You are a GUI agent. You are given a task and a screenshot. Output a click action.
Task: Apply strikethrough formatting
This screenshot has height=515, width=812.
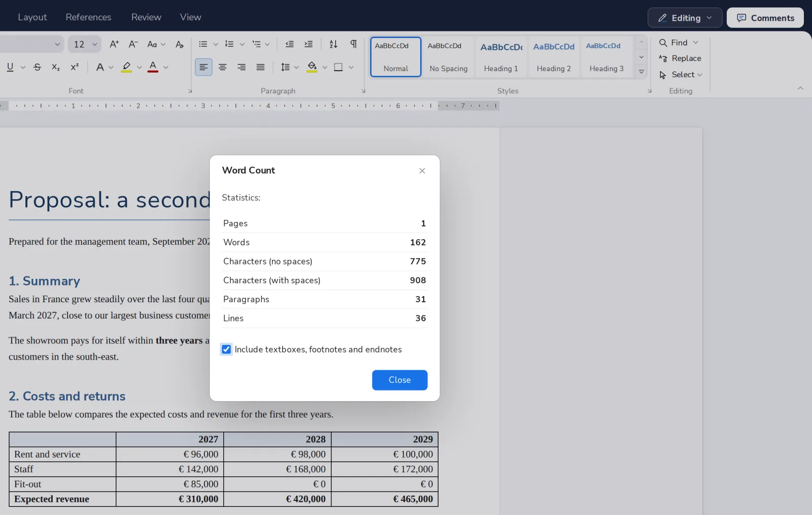coord(37,67)
